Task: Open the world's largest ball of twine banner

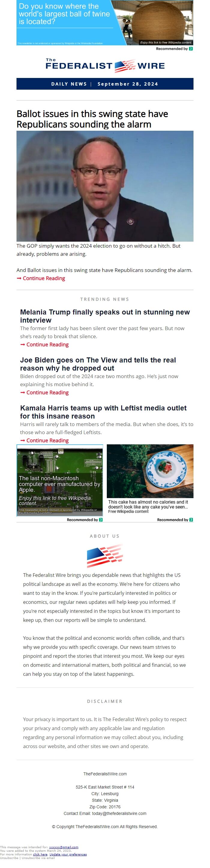Action: coord(105,22)
